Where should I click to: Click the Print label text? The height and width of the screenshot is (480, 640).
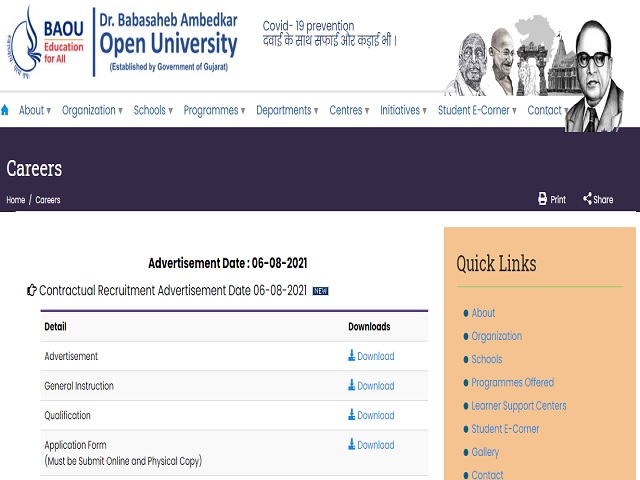pos(558,200)
